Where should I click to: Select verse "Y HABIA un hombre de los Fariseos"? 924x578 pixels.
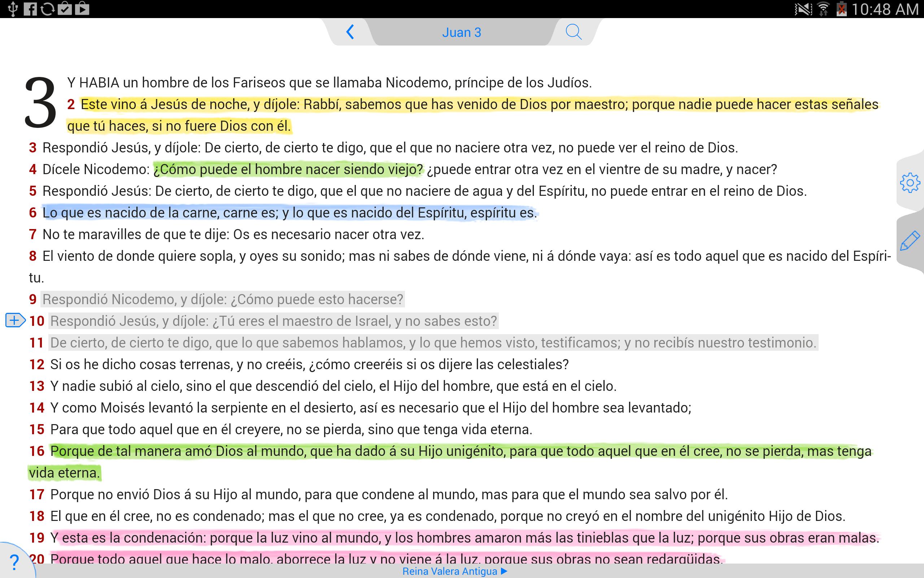point(330,83)
